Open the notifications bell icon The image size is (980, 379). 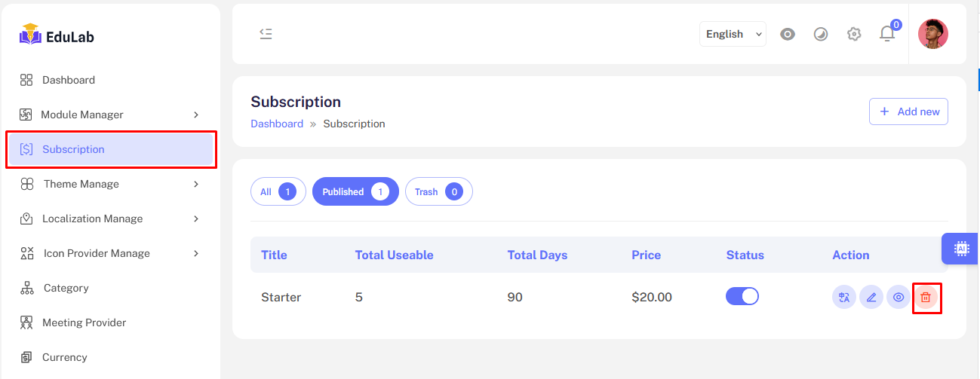tap(887, 34)
